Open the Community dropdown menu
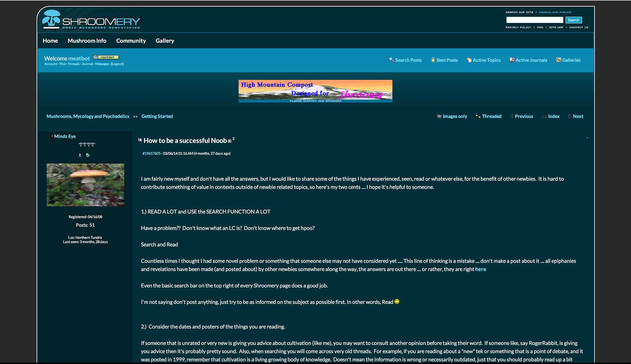The image size is (631, 364). 131,40
